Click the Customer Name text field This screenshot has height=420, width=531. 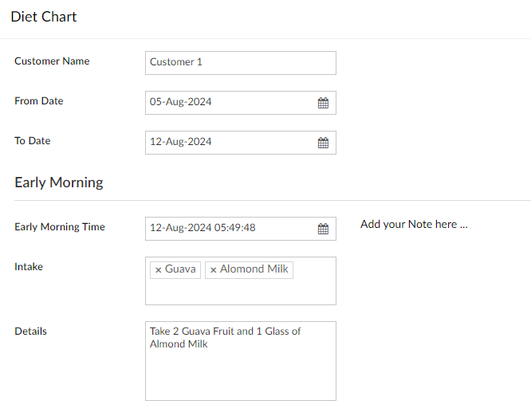(240, 63)
